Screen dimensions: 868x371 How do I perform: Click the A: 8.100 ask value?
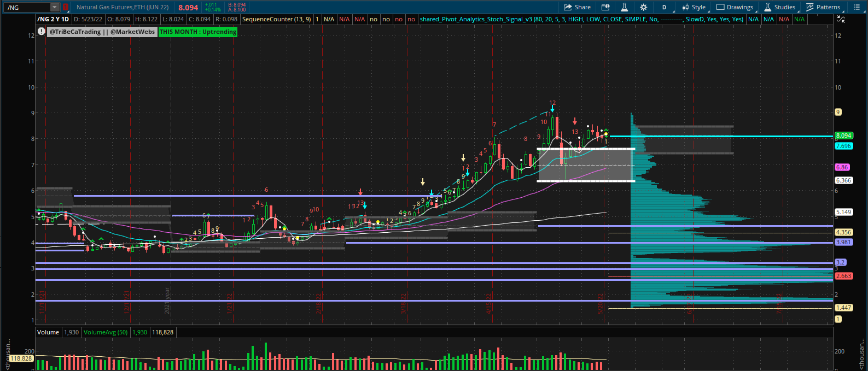coord(237,10)
